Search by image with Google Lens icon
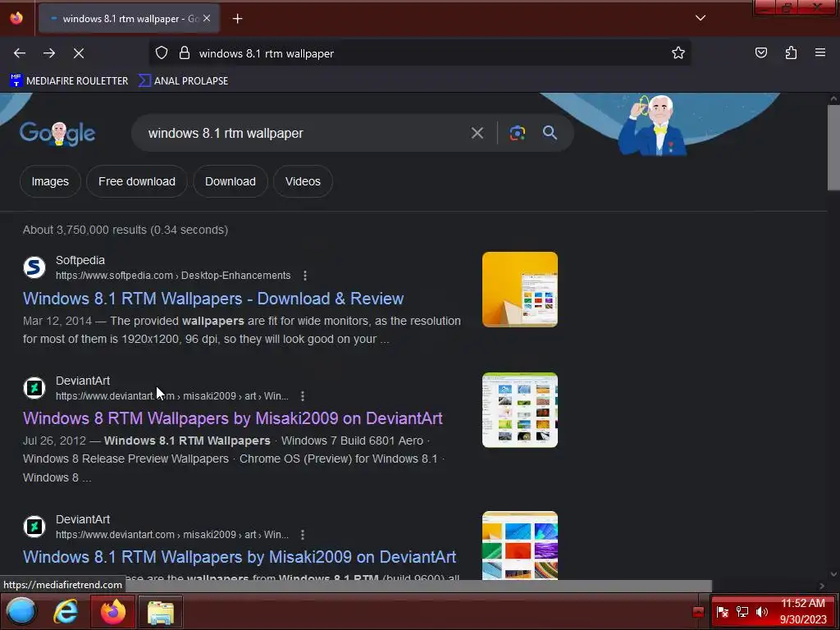Screen dimensions: 840x630 [518, 133]
